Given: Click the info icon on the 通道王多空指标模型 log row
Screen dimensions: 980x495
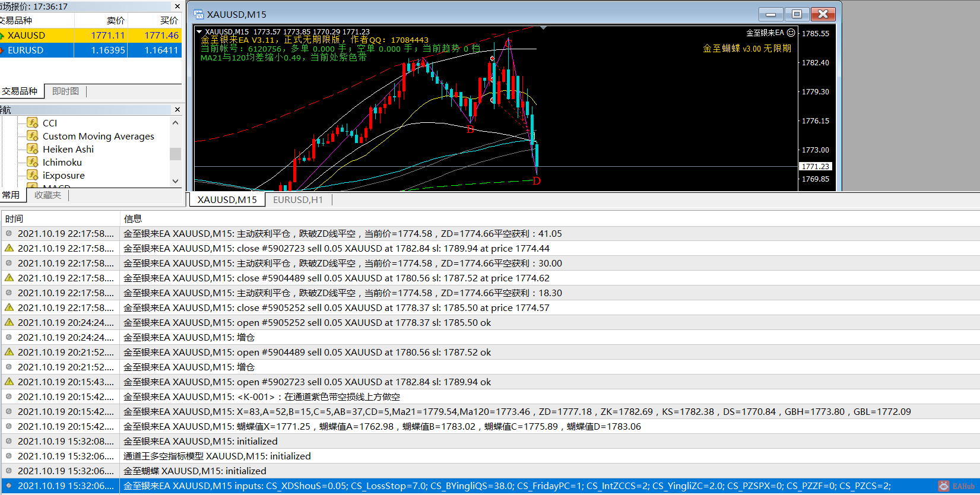Looking at the screenshot, I should coord(9,456).
